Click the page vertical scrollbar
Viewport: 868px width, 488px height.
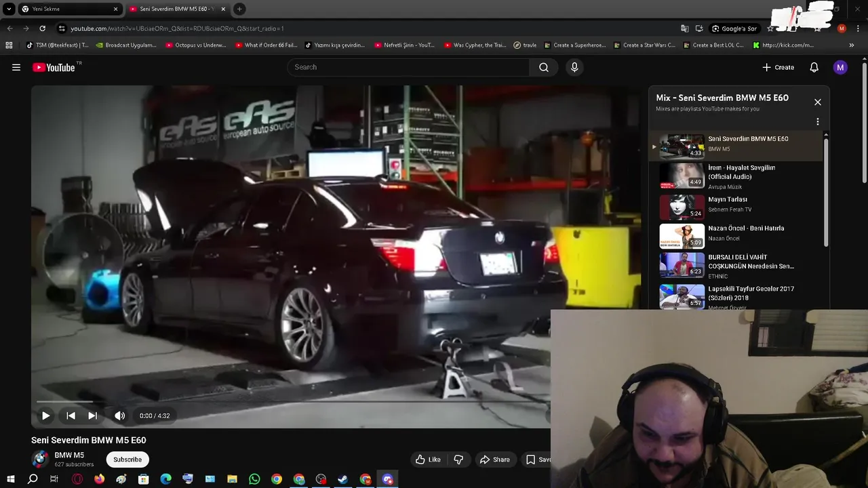pyautogui.click(x=864, y=122)
